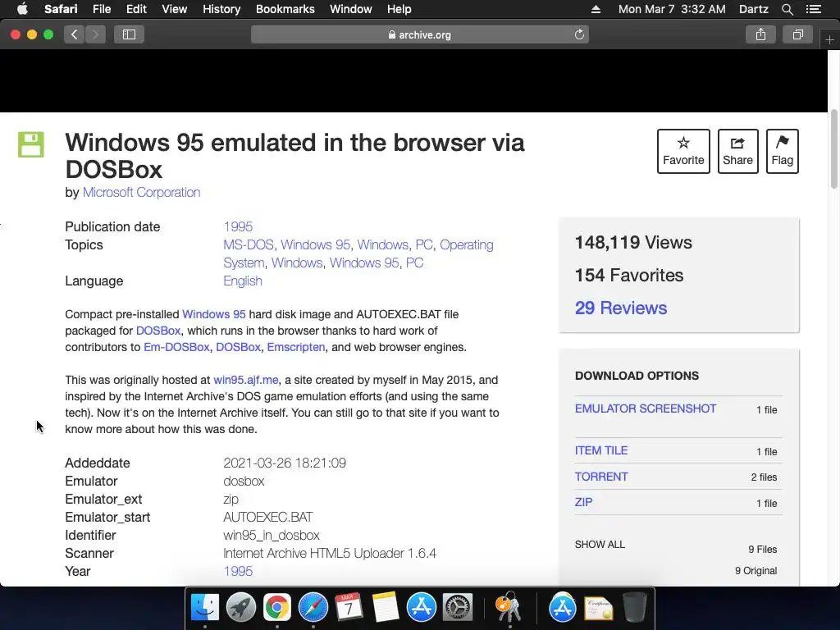Click the 1995 publication date link
Screen dimensions: 840x630
[238, 226]
